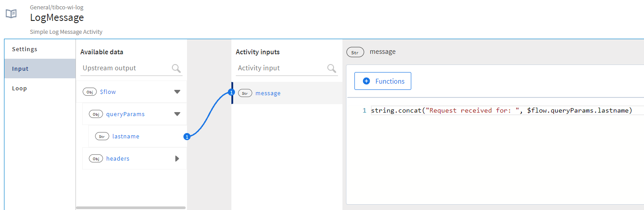This screenshot has width=644, height=210.
Task: Select the message activity input
Action: [x=268, y=93]
